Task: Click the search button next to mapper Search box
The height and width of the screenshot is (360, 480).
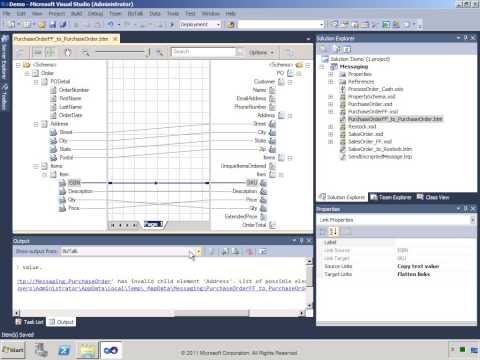Action: pyautogui.click(x=240, y=52)
